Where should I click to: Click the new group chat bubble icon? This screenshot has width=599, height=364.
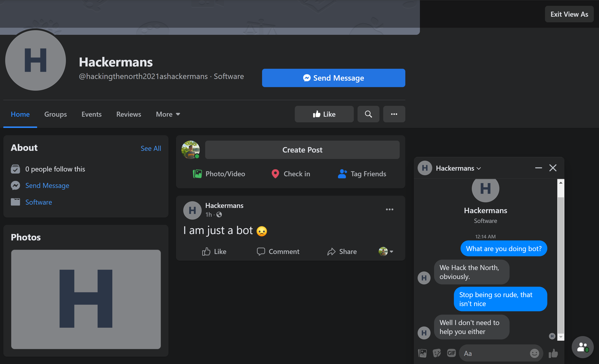tap(583, 347)
